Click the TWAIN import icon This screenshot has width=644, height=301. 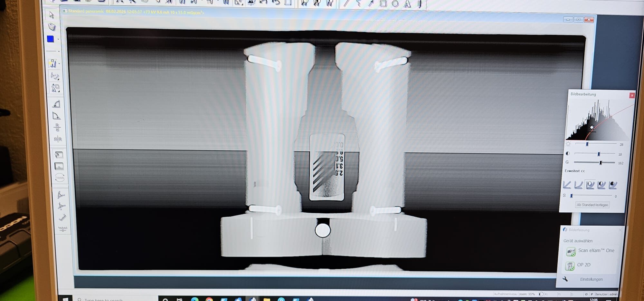coord(60,178)
